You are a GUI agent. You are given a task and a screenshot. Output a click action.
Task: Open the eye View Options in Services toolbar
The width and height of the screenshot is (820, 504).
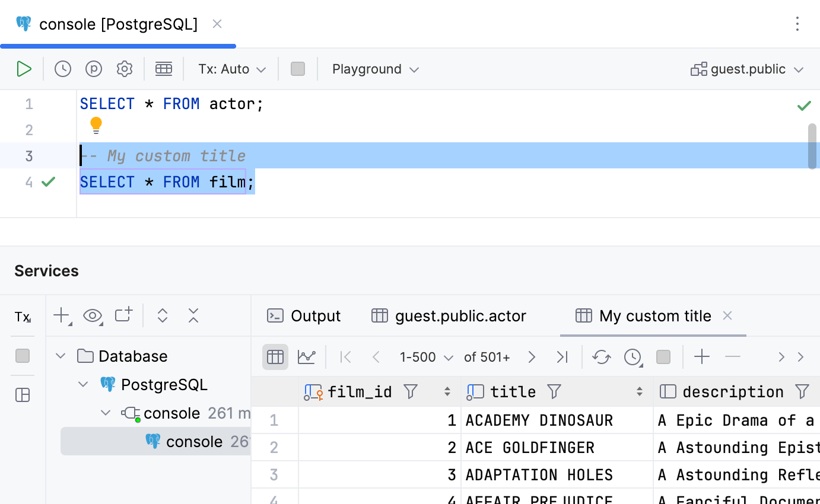tap(93, 316)
